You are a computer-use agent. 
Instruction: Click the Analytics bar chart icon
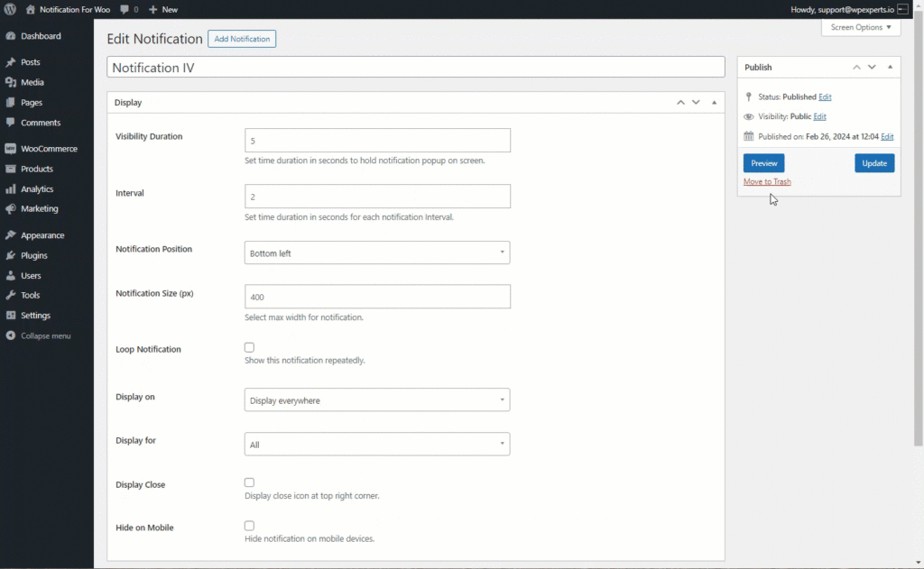point(11,189)
